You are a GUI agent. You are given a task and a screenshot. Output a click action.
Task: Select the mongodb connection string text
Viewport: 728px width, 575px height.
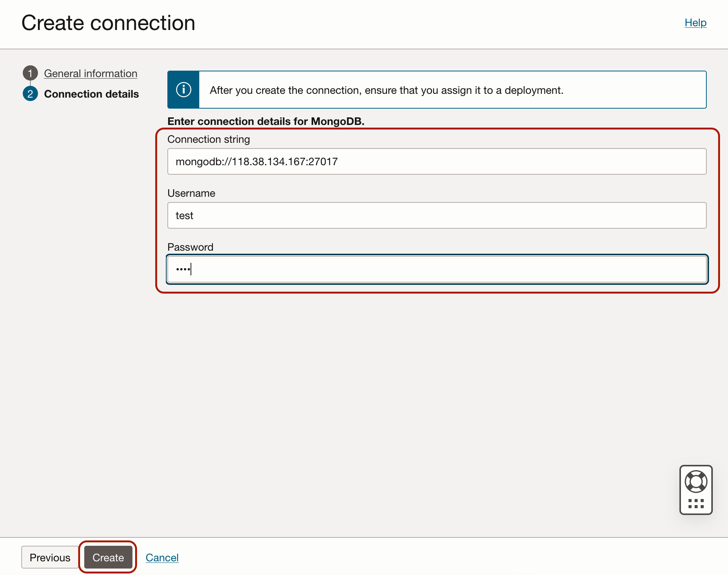pyautogui.click(x=256, y=161)
